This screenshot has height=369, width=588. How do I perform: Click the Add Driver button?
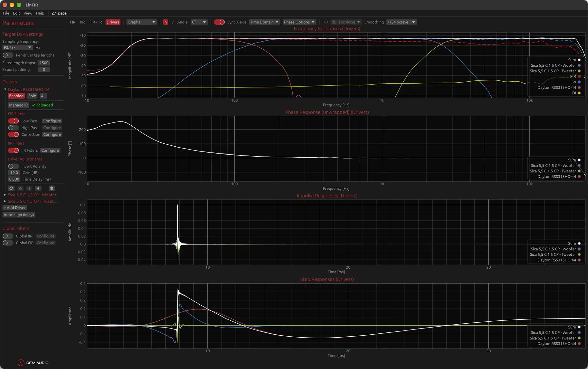click(x=15, y=208)
